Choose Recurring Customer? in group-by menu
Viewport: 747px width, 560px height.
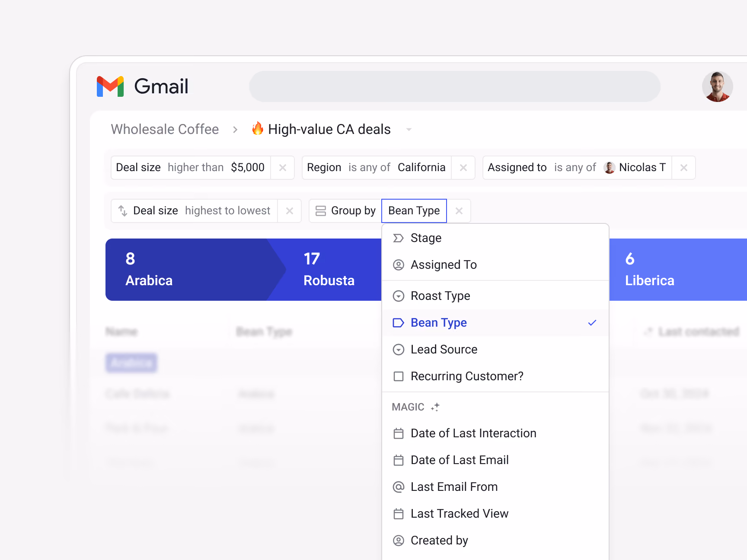(495, 376)
